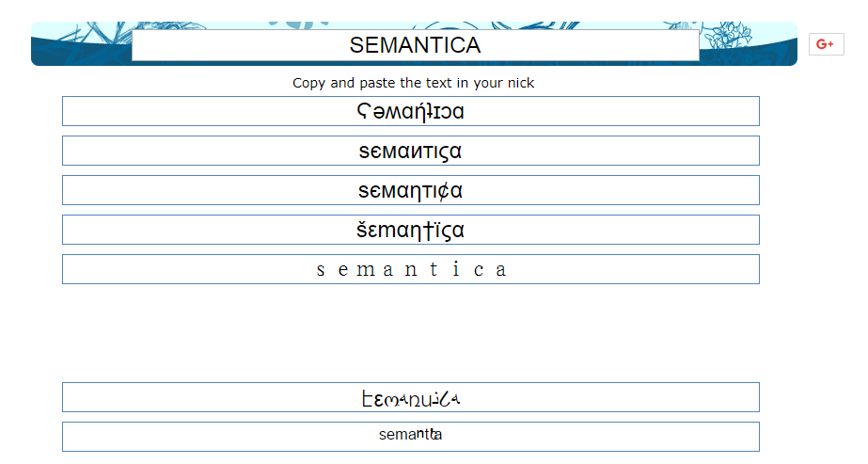Screen dimensions: 868x464
Task: Select the wide-spaced s e m a n t i c a box
Action: 410,269
